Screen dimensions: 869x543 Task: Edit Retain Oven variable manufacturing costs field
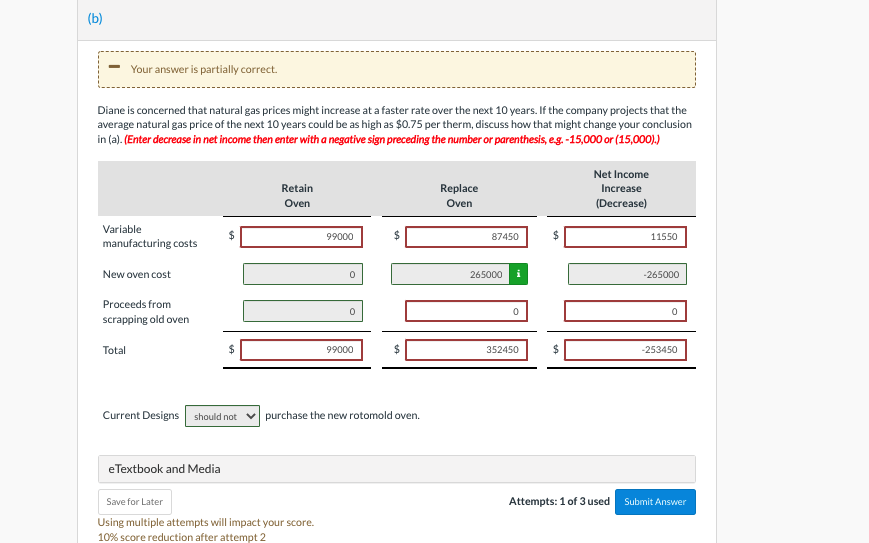coord(301,237)
